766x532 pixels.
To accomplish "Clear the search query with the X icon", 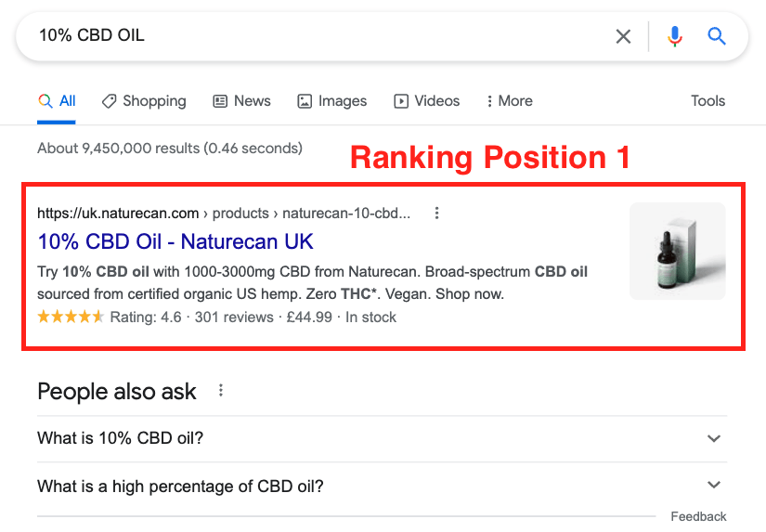I will tap(623, 36).
